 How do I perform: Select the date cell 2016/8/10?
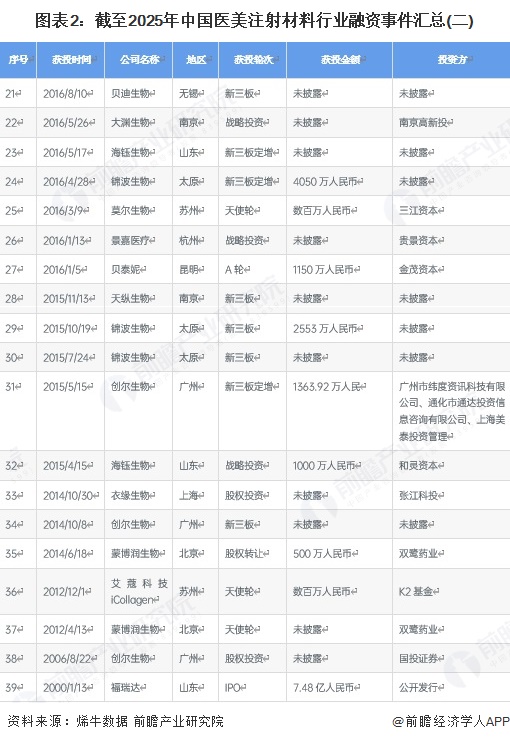pos(68,94)
